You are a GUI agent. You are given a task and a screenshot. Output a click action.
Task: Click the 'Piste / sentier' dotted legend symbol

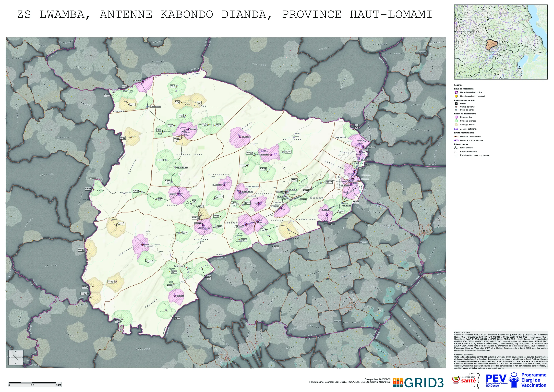pos(456,155)
